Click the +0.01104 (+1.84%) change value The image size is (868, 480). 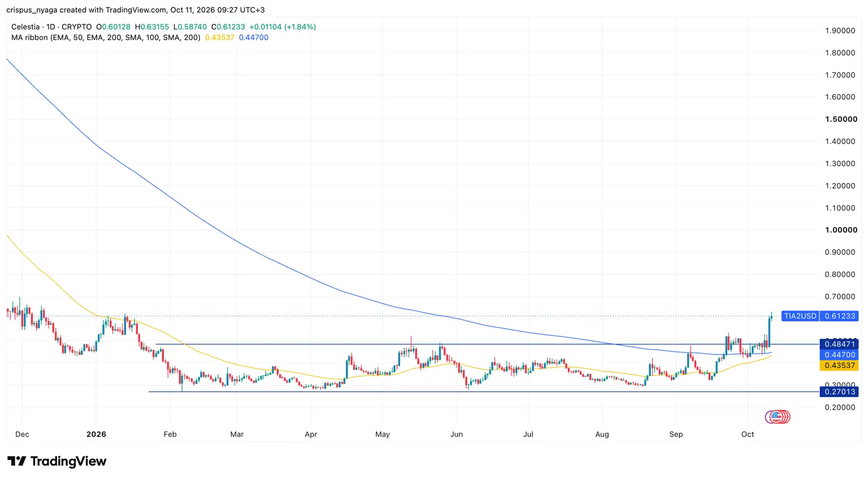click(x=283, y=27)
